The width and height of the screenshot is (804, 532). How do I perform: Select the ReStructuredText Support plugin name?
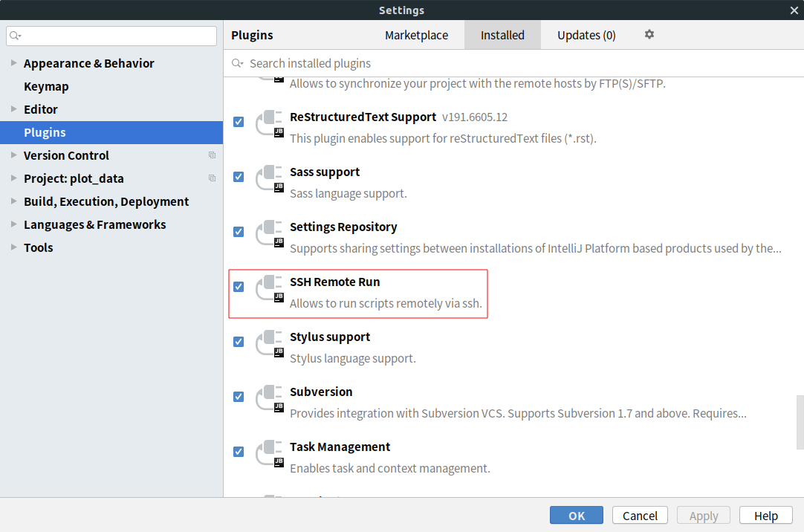363,117
